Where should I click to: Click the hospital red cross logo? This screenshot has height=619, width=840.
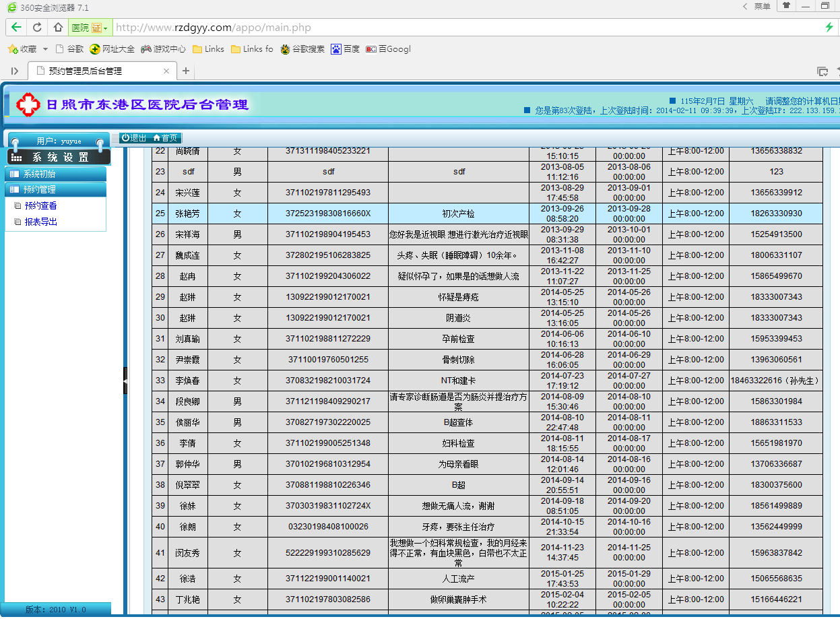tap(28, 104)
